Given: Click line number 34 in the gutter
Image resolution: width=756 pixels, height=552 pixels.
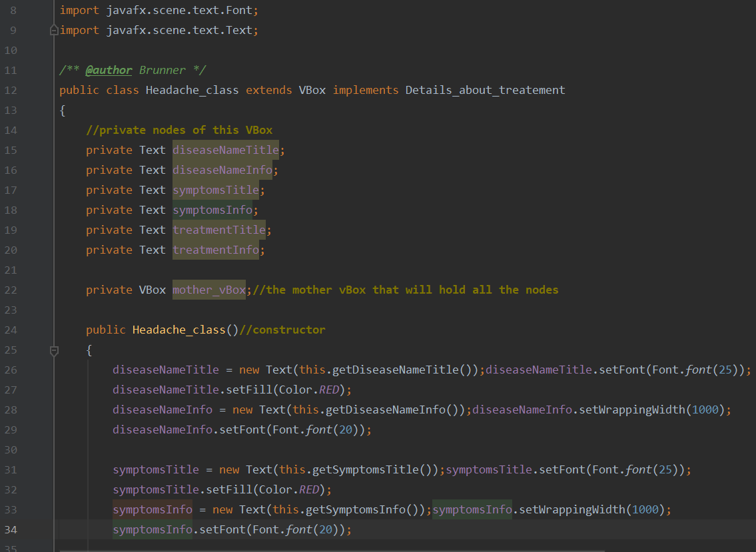Looking at the screenshot, I should 11,529.
